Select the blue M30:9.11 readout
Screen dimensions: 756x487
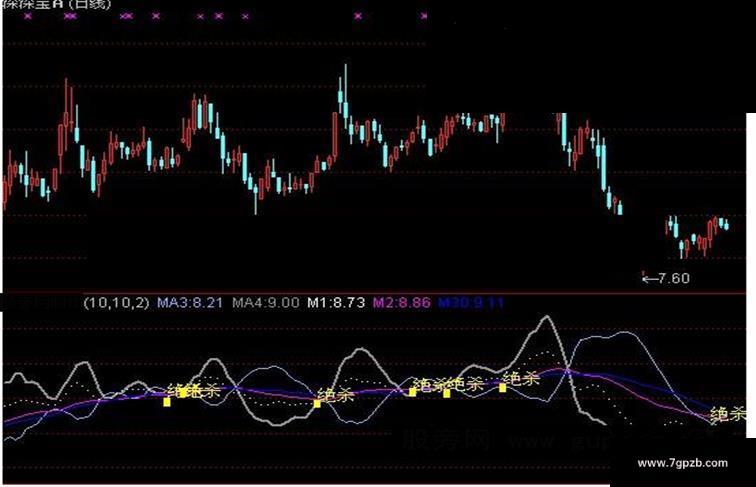[x=471, y=303]
